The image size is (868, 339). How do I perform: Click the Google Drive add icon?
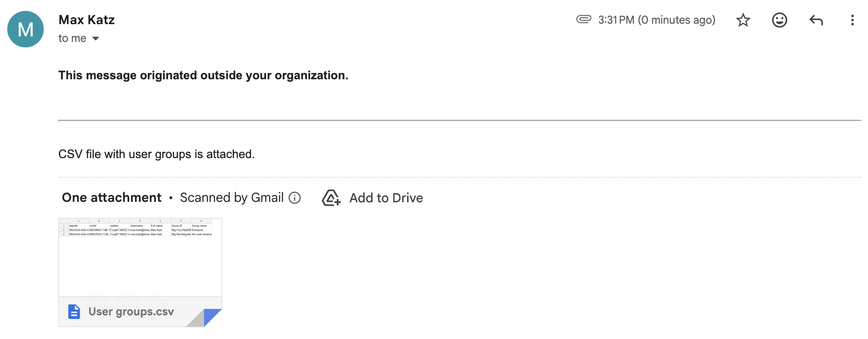click(331, 198)
